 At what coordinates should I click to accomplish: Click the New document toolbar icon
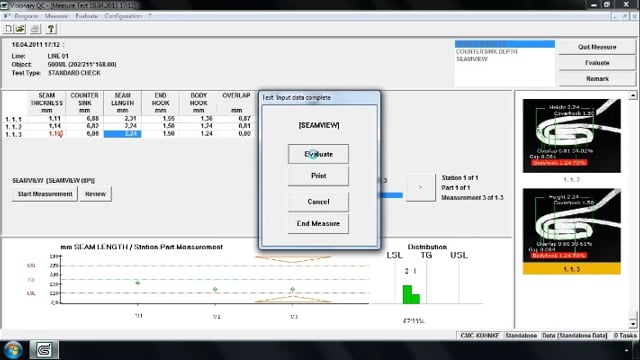(8, 29)
